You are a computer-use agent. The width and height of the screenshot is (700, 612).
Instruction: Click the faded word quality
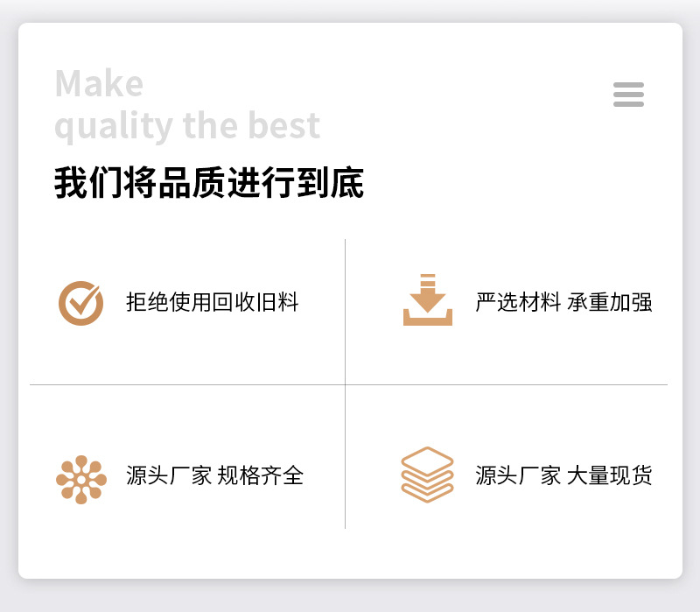click(114, 127)
